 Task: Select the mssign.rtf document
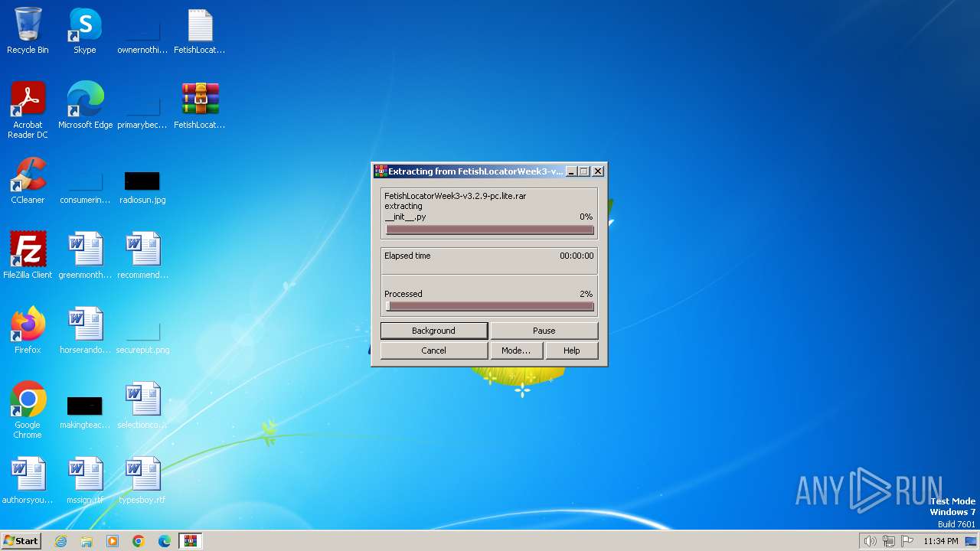tap(85, 481)
